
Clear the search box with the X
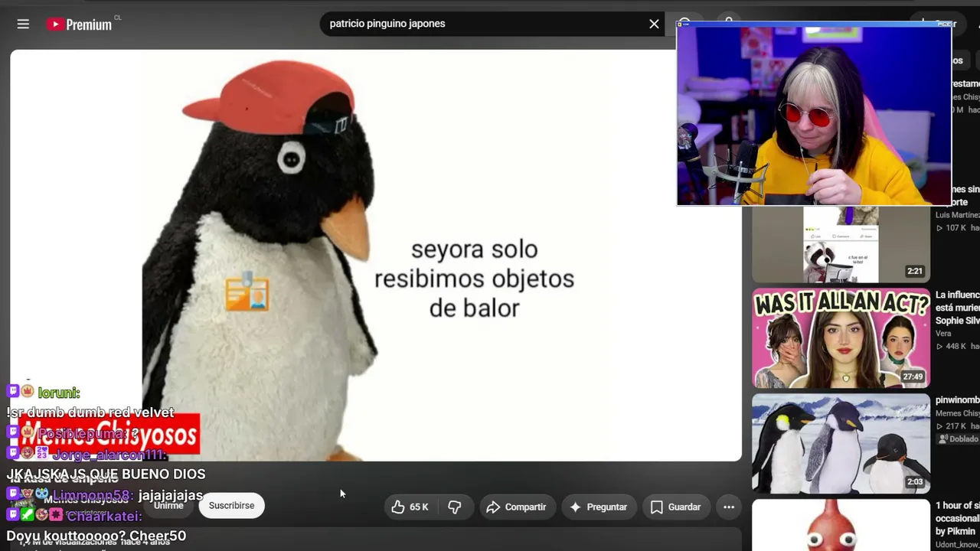pos(654,24)
